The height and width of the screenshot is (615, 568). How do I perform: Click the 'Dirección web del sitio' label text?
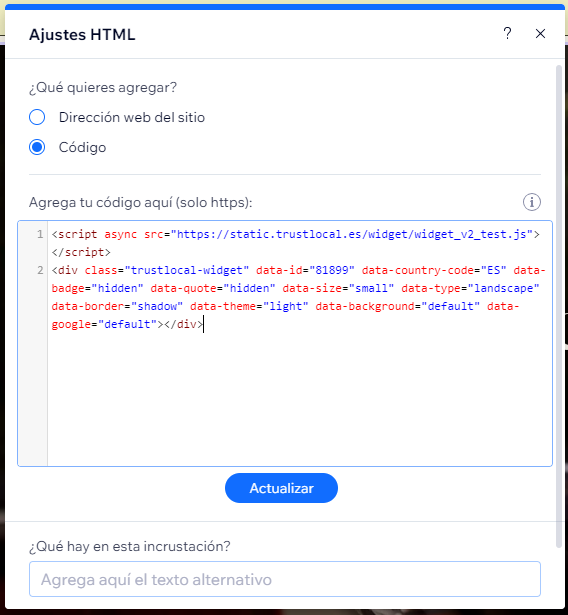[x=132, y=117]
